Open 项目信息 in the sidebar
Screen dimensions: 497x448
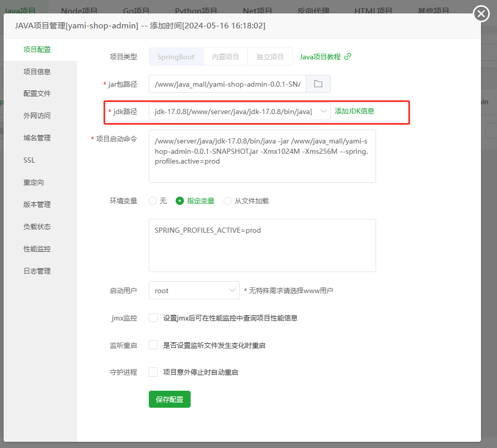coord(37,72)
